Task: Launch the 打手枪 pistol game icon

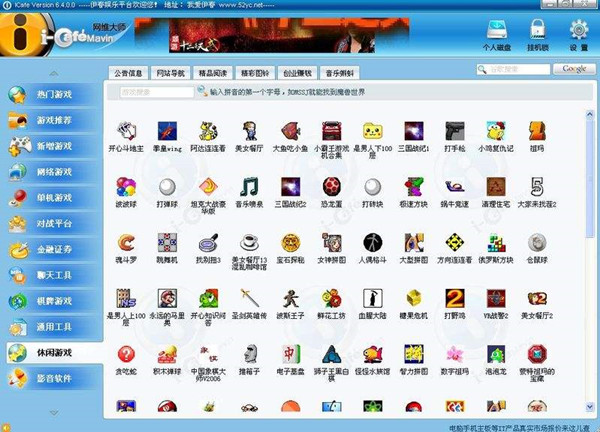Action: (455, 132)
